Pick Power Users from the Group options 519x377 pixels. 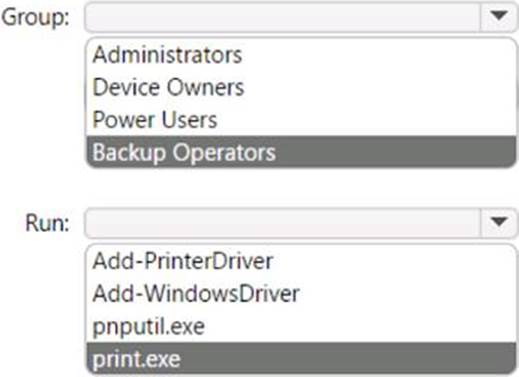pos(155,120)
